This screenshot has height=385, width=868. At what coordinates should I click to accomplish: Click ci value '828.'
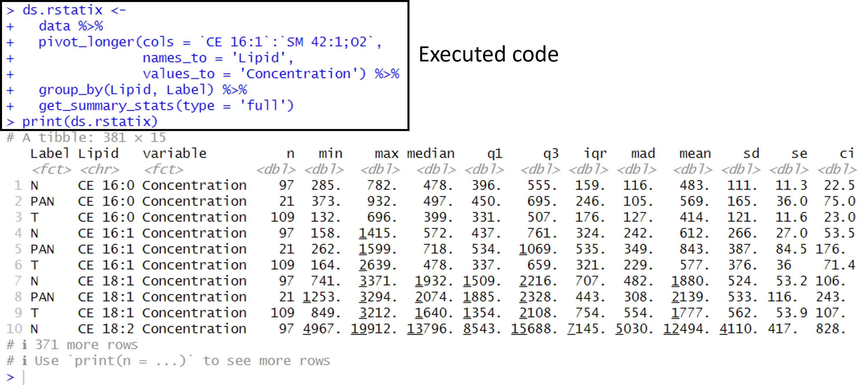point(831,329)
